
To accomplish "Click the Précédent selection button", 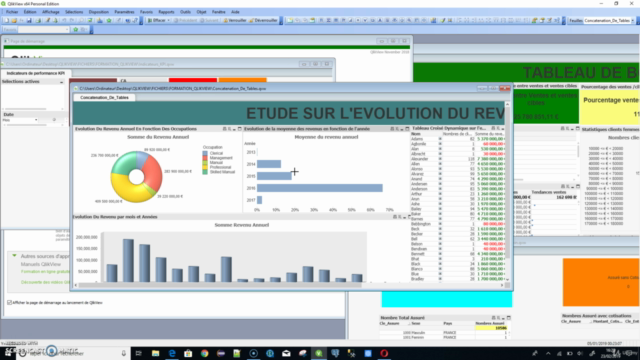I will (186, 20).
